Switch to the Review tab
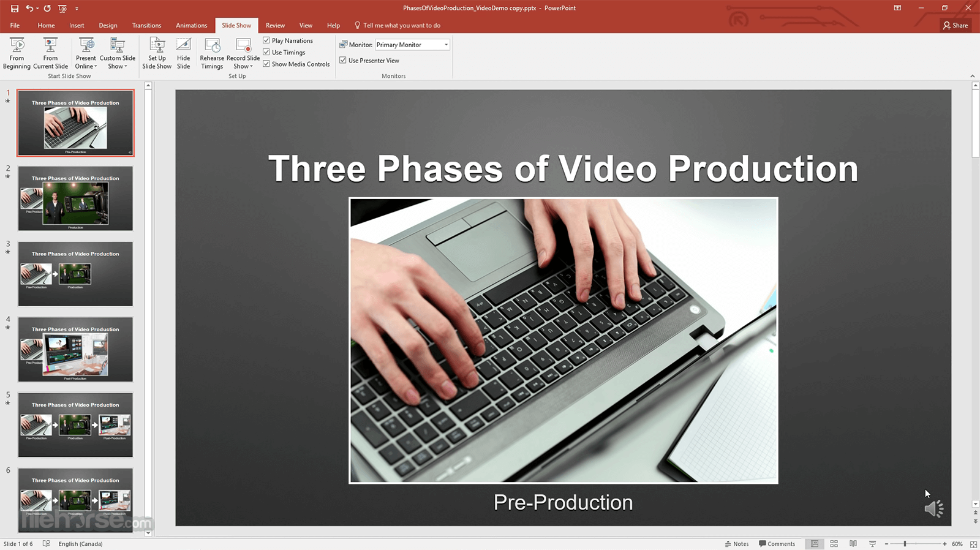The width and height of the screenshot is (980, 550). 275,25
